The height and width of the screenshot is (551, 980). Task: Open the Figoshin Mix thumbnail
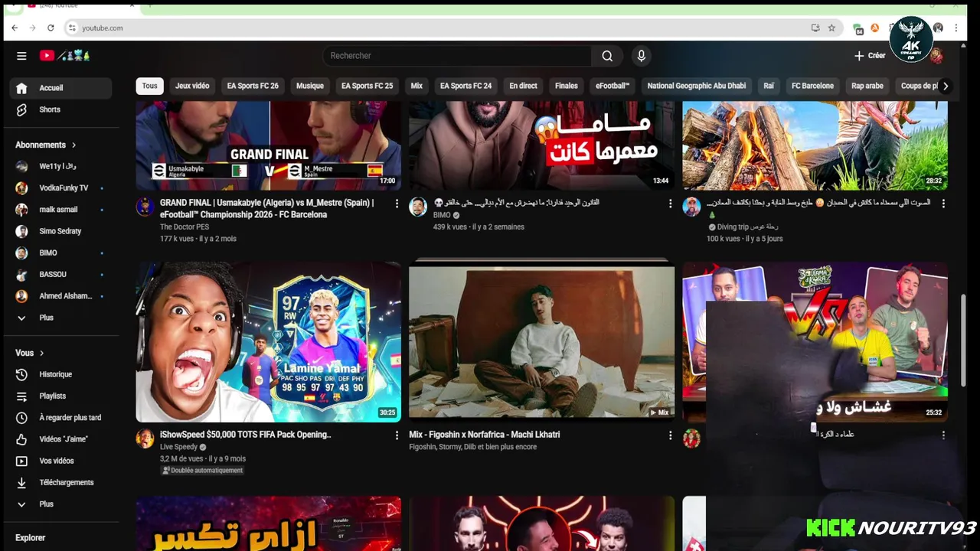click(542, 341)
